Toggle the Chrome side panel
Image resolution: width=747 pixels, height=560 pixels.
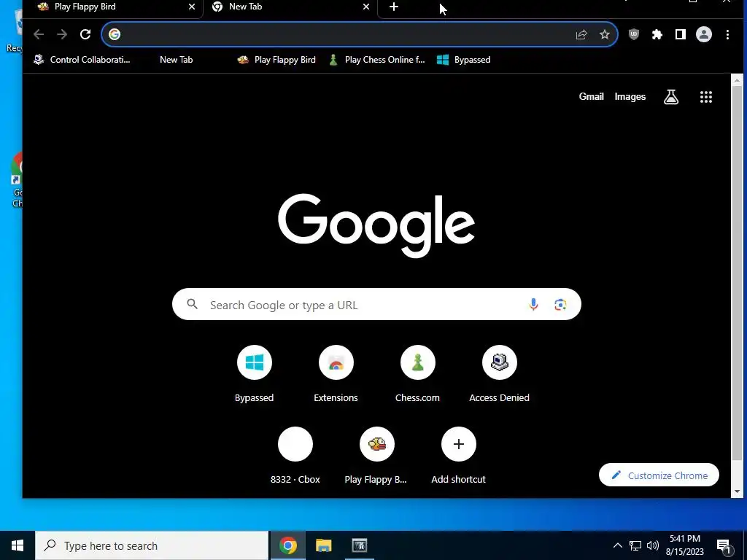click(681, 34)
